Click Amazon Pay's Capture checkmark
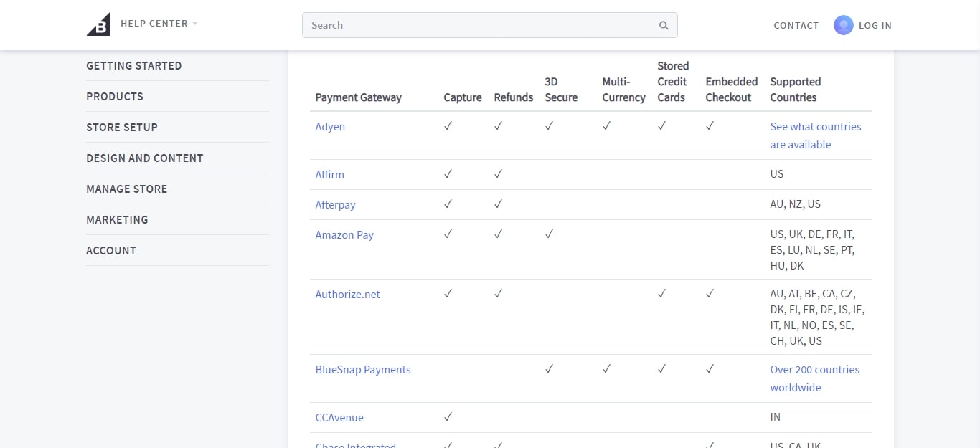Image resolution: width=980 pixels, height=448 pixels. click(x=448, y=234)
